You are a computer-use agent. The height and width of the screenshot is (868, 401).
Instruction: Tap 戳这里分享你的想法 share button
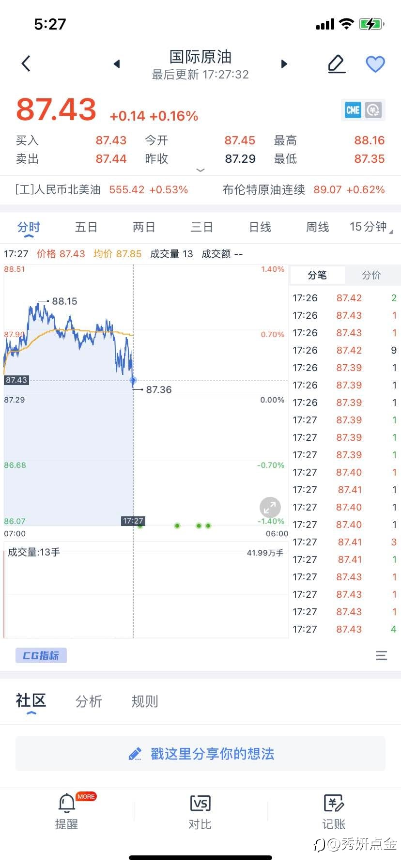pos(200,754)
